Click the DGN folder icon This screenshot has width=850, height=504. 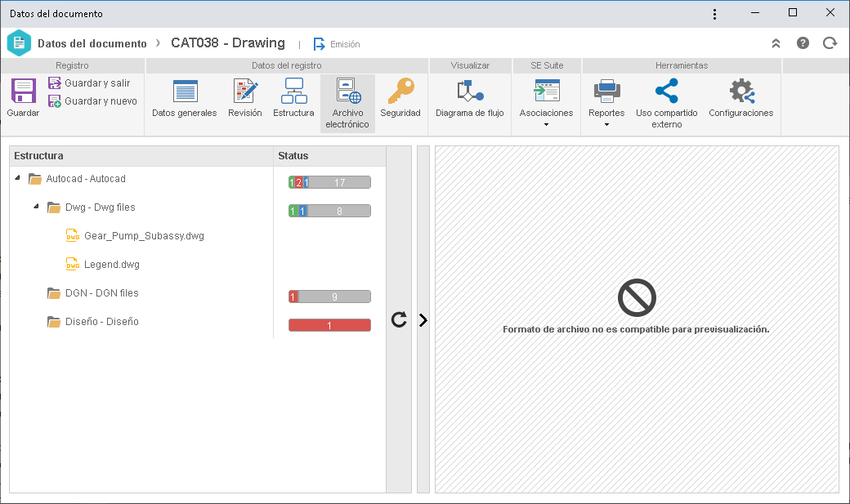point(54,293)
